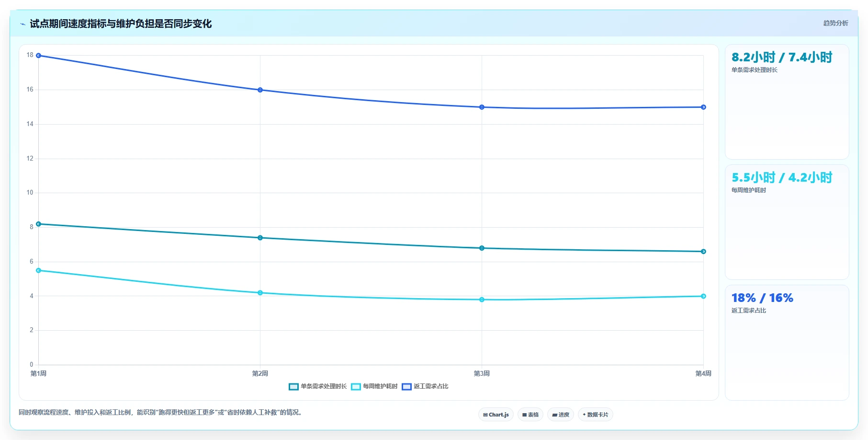Click the 单条需求处理时长 card caption

(755, 70)
